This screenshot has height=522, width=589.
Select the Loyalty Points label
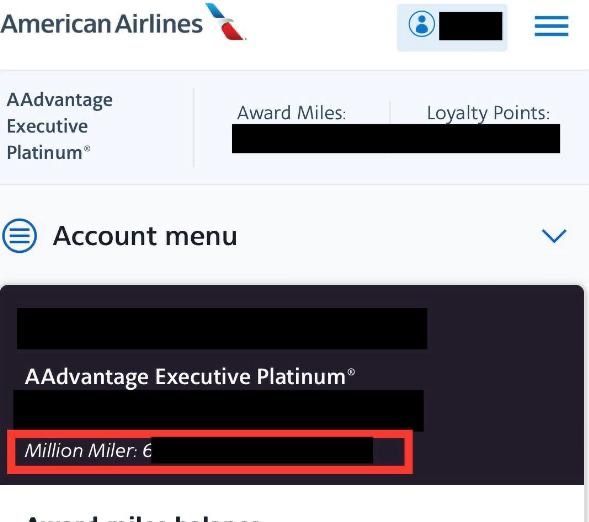(488, 113)
